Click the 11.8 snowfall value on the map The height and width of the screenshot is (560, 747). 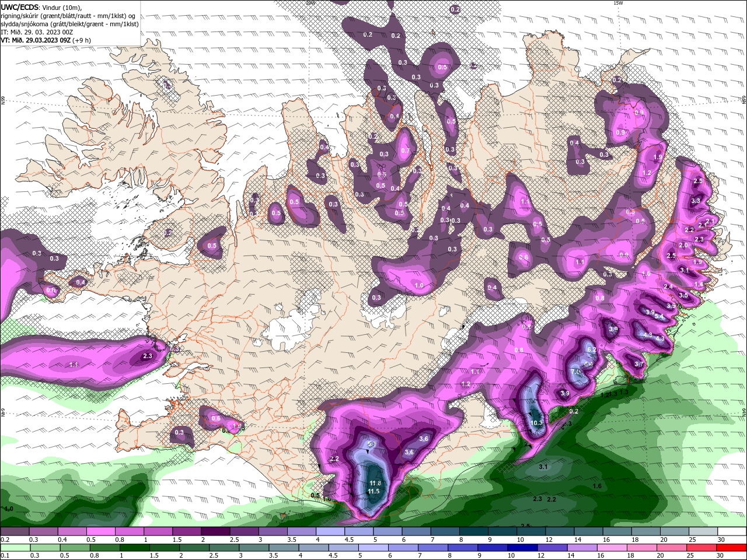pyautogui.click(x=375, y=483)
